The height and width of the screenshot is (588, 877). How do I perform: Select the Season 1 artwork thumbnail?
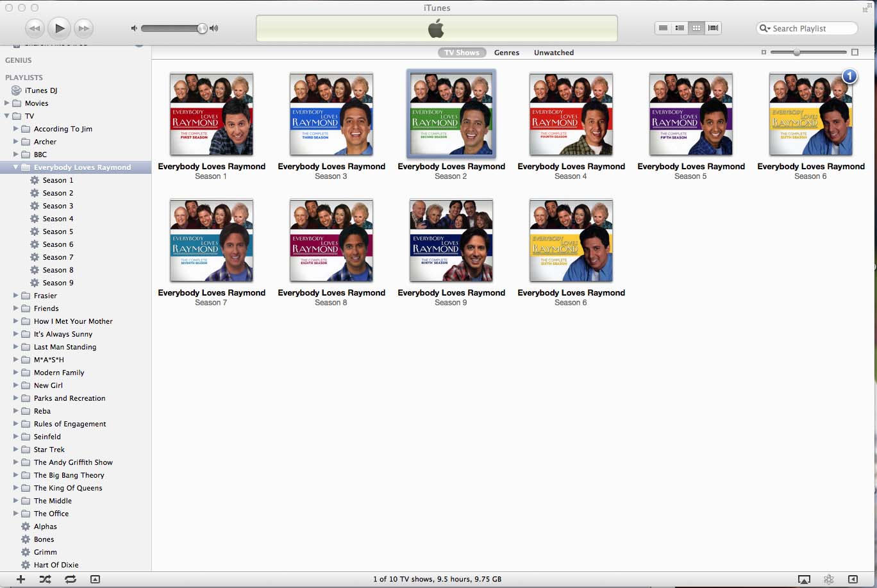tap(212, 113)
